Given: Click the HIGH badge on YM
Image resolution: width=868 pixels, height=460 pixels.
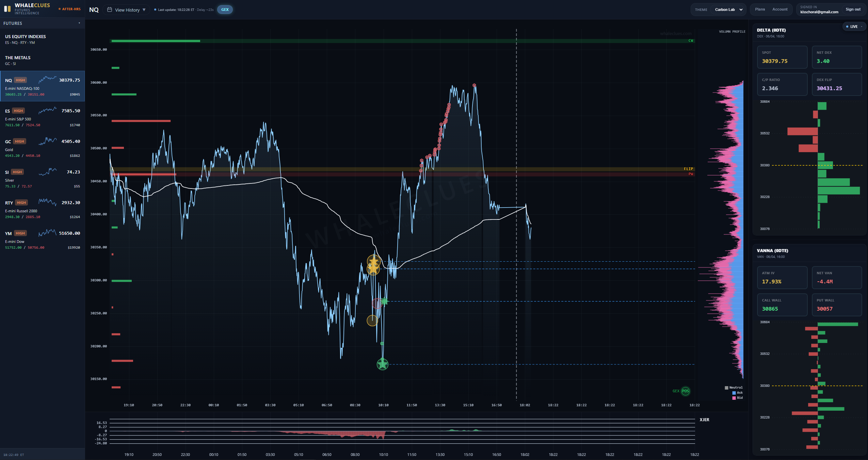Looking at the screenshot, I should 20,233.
